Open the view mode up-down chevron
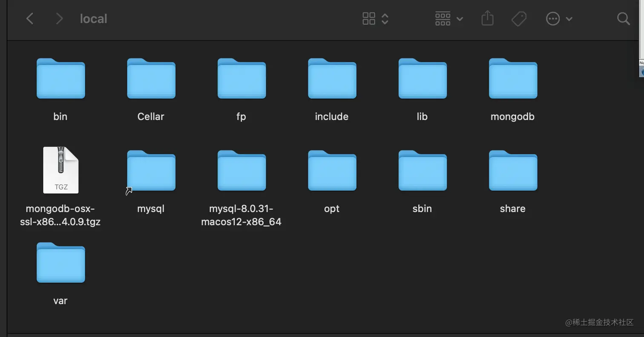The width and height of the screenshot is (644, 337). tap(385, 19)
